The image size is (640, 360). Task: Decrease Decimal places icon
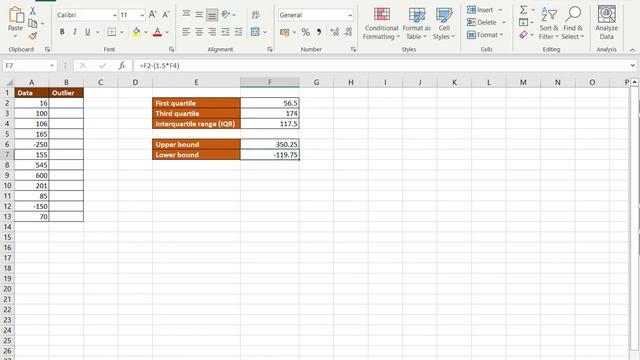click(x=348, y=32)
